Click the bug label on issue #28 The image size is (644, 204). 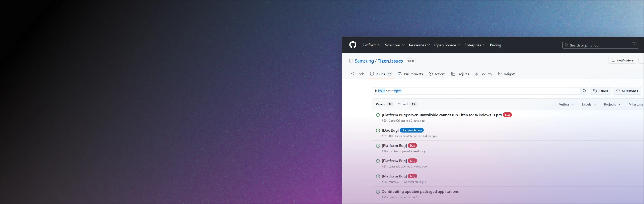[412, 145]
